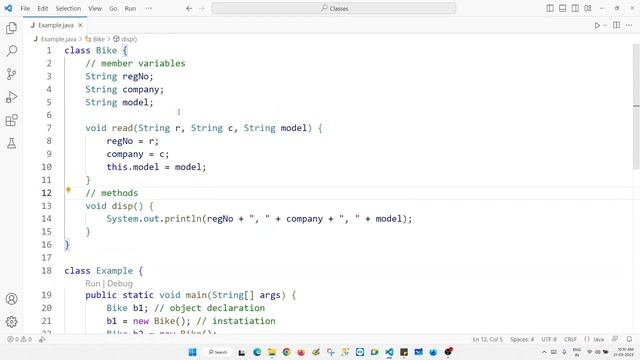Open the File menu
This screenshot has height=360, width=640.
pyautogui.click(x=25, y=8)
